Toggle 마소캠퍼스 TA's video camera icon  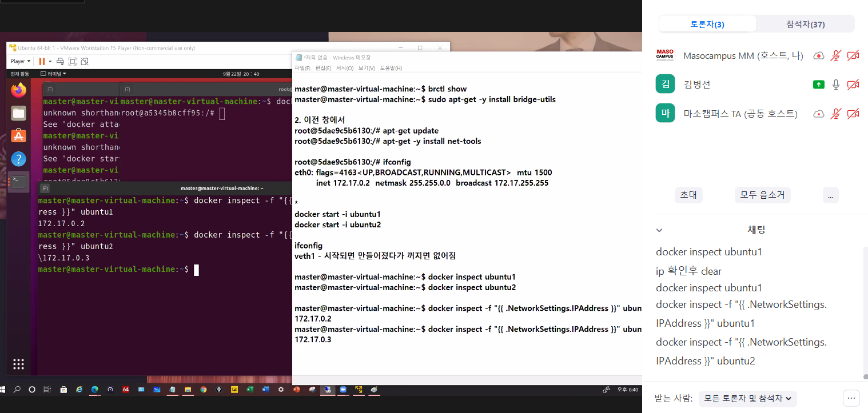(x=853, y=114)
